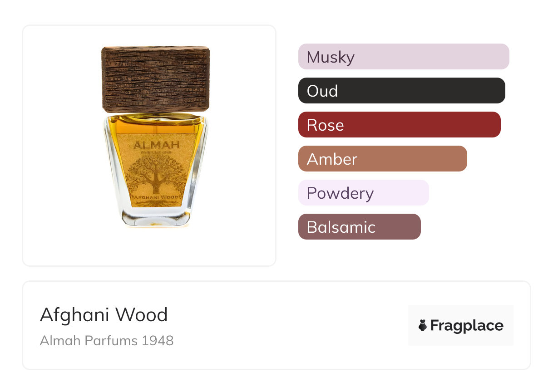
Task: Click the word Oud inside the black bar
Action: coord(322,91)
